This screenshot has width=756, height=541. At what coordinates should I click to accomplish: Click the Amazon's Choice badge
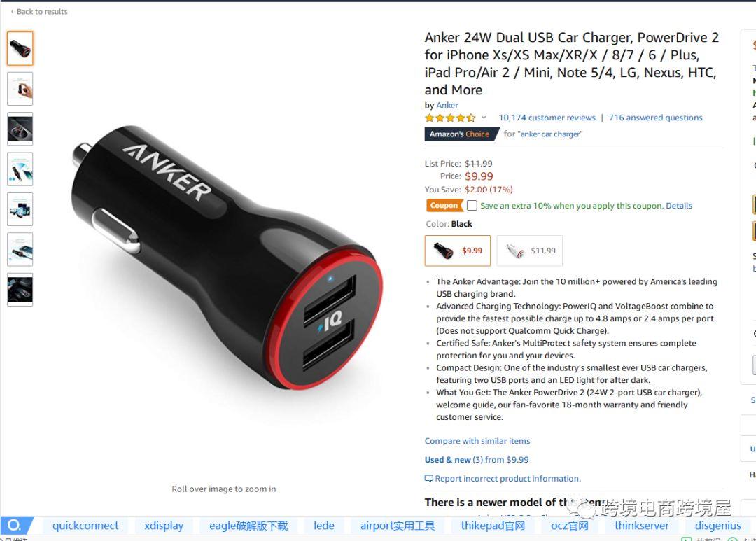click(460, 134)
